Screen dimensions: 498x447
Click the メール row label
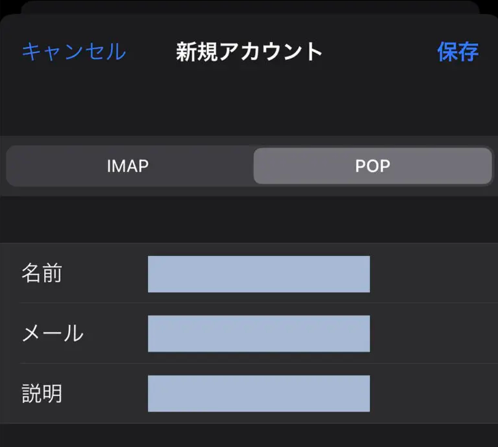point(53,333)
